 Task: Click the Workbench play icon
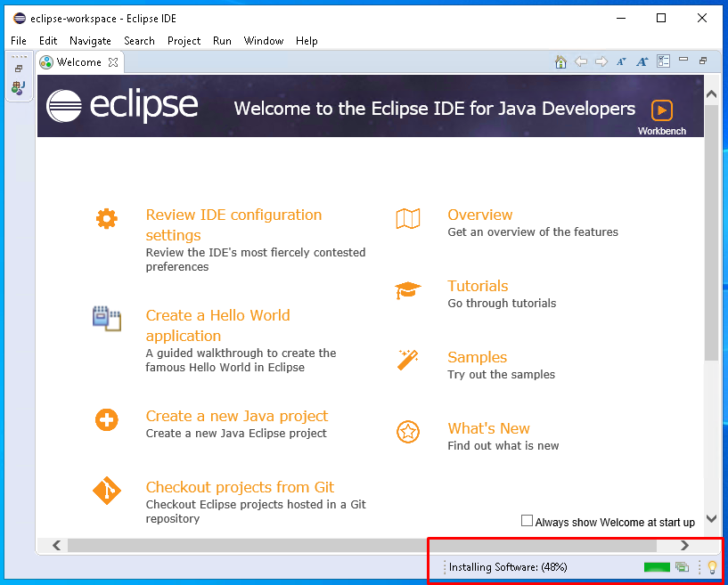click(x=661, y=110)
